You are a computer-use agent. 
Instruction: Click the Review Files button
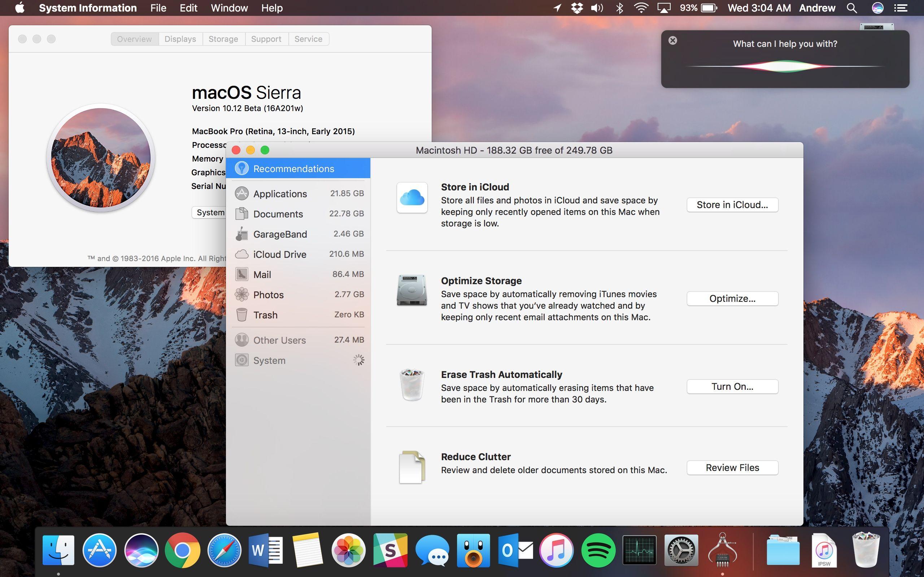[732, 467]
